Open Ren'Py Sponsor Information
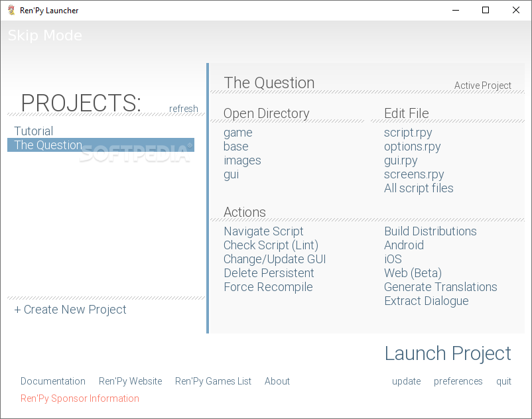 click(x=80, y=398)
